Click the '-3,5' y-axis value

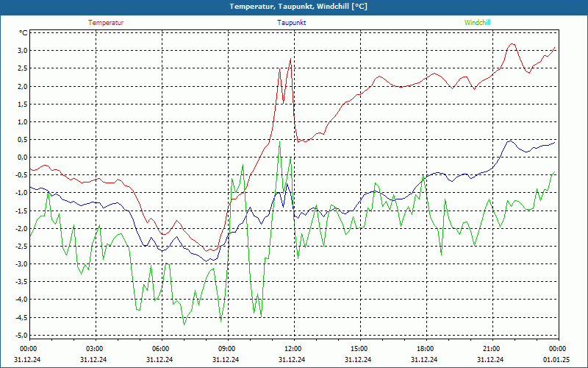coord(21,282)
